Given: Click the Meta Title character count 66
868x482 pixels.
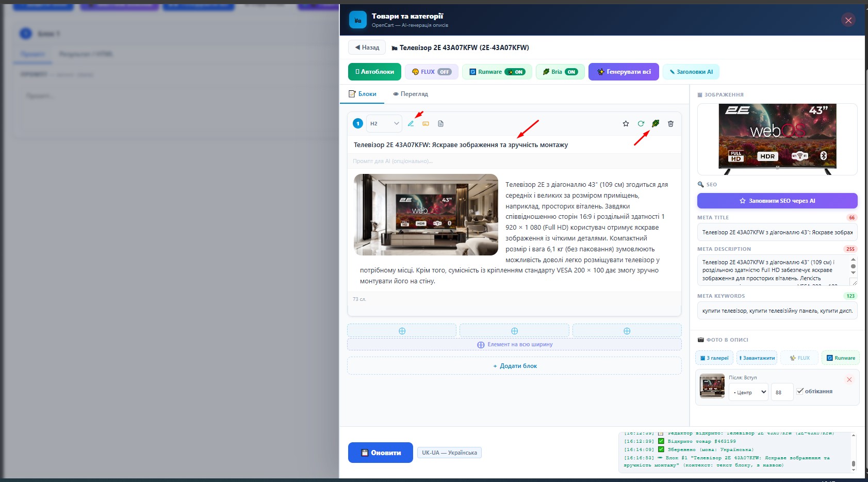Looking at the screenshot, I should [x=851, y=218].
